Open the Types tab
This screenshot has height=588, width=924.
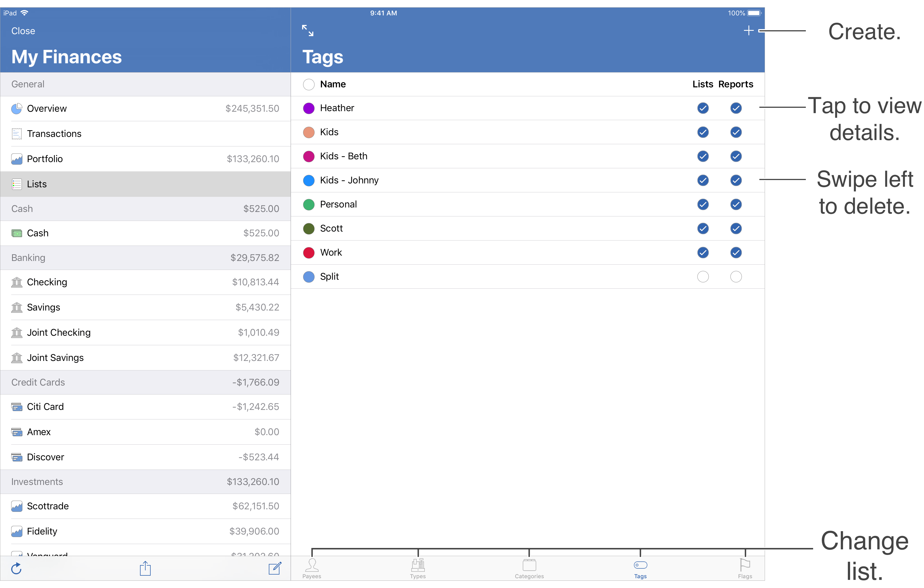(417, 568)
